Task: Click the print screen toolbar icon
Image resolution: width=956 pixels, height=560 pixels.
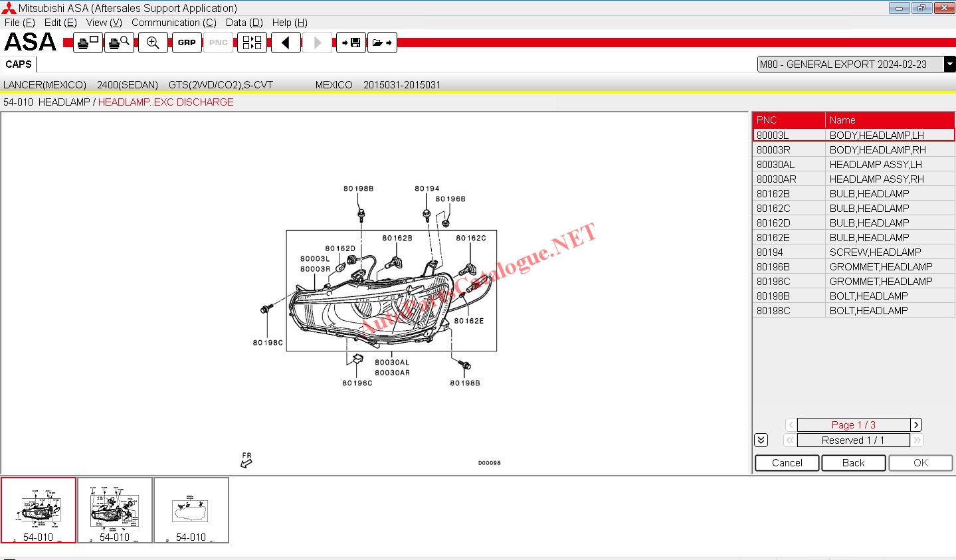Action: [88, 43]
